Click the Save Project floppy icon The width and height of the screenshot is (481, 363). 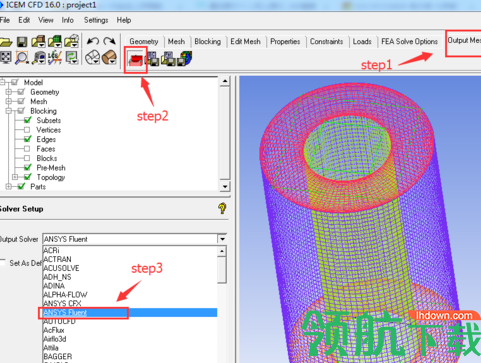[22, 42]
